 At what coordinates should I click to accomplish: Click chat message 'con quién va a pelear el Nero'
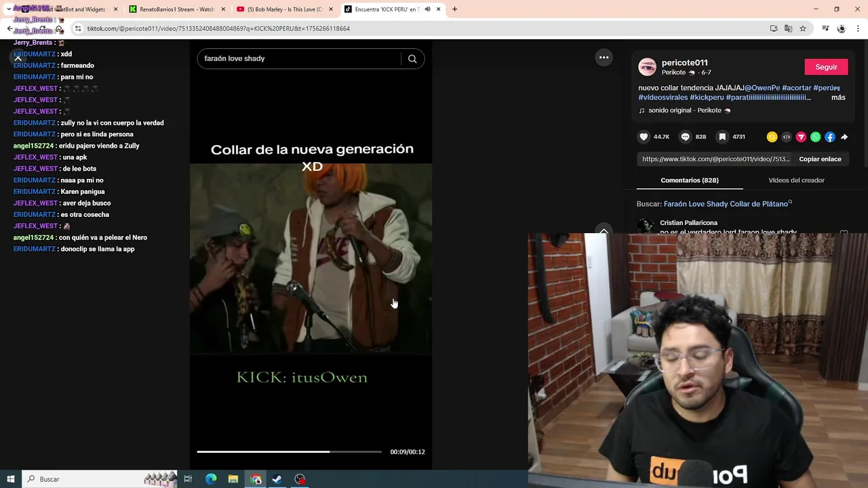[103, 238]
